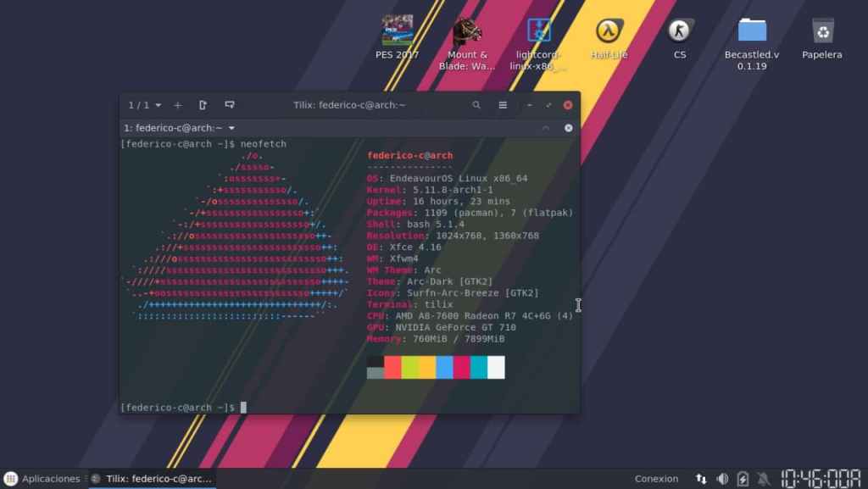
Task: Open the Half-Life desktop icon
Action: pos(609,32)
